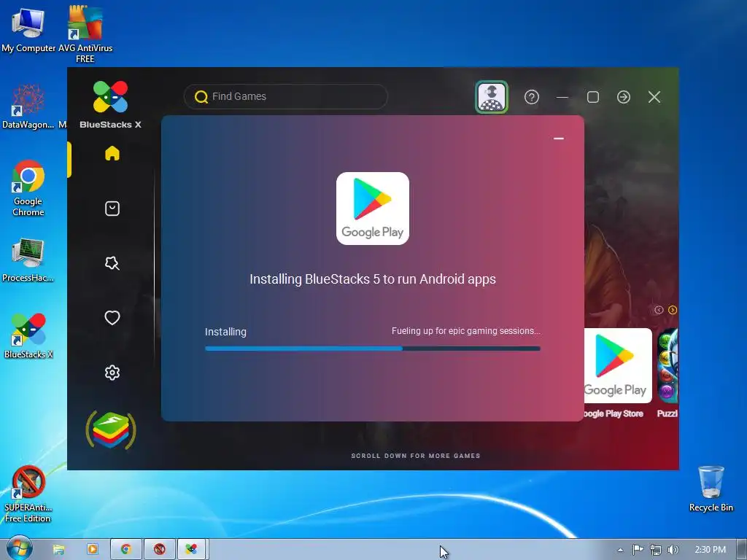Minimize the installing dialog with dash button
This screenshot has width=747, height=560.
[x=559, y=139]
